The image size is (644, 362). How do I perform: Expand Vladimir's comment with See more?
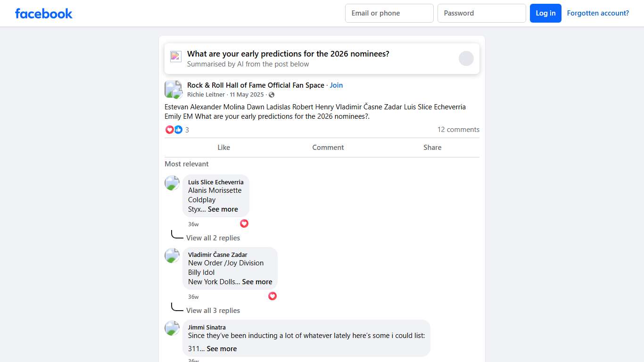click(x=257, y=282)
